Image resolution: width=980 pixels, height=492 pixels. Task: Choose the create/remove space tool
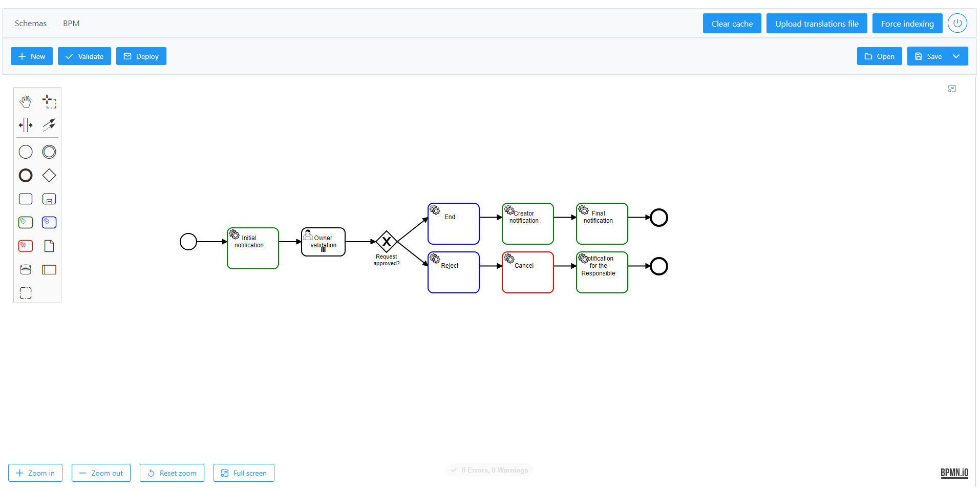click(26, 125)
